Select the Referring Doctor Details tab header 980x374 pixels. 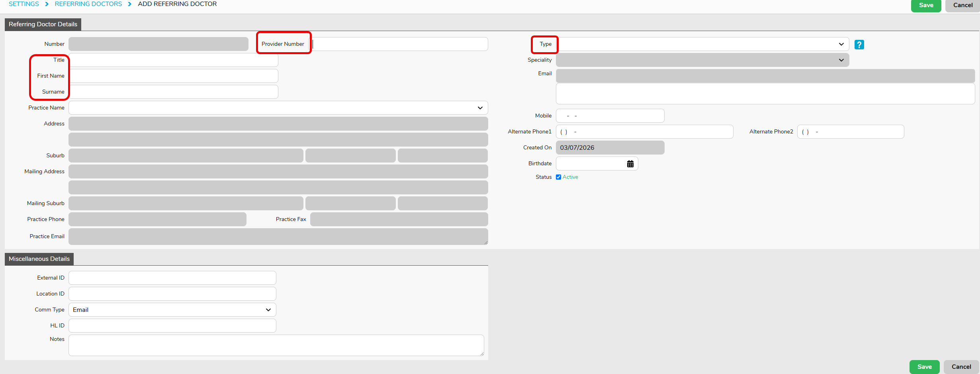point(43,24)
